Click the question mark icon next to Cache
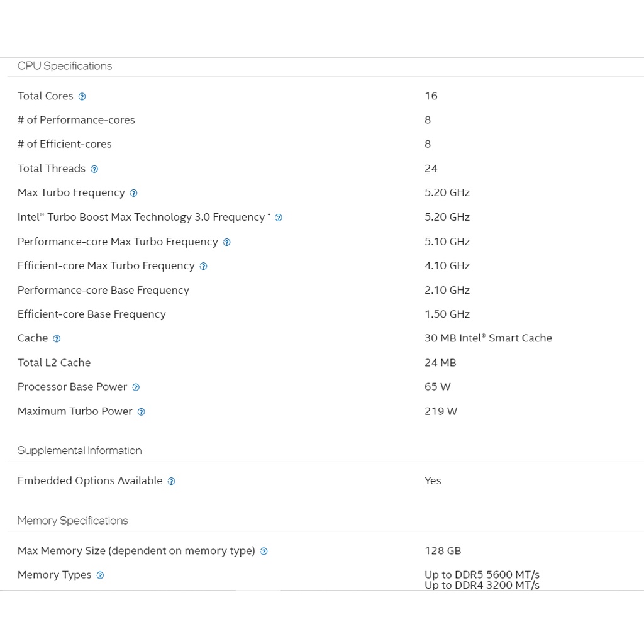This screenshot has height=644, width=644. click(57, 339)
